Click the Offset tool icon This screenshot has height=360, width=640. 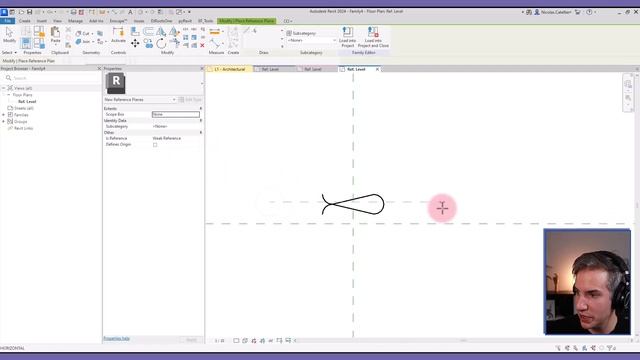click(x=148, y=31)
